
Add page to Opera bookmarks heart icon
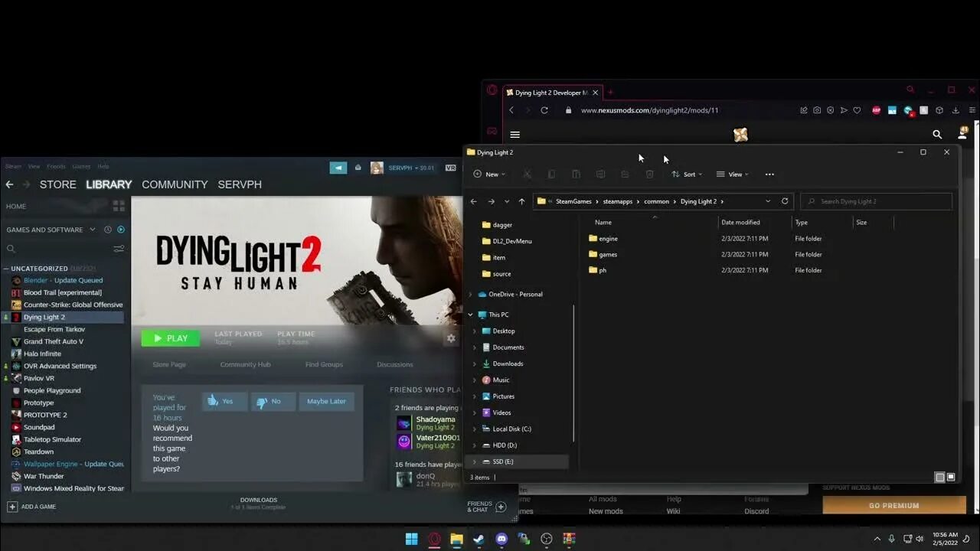click(x=857, y=110)
